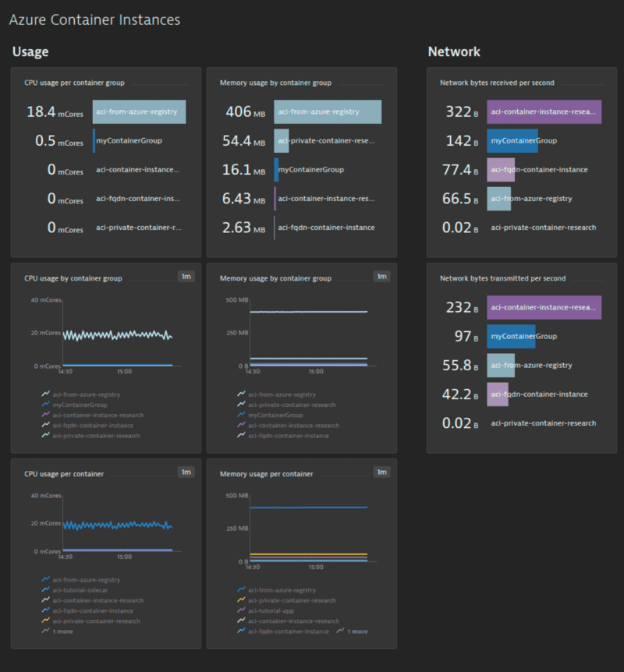Image resolution: width=624 pixels, height=672 pixels.
Task: Click the 1m interval badge on Memory usage by container group
Action: point(381,276)
